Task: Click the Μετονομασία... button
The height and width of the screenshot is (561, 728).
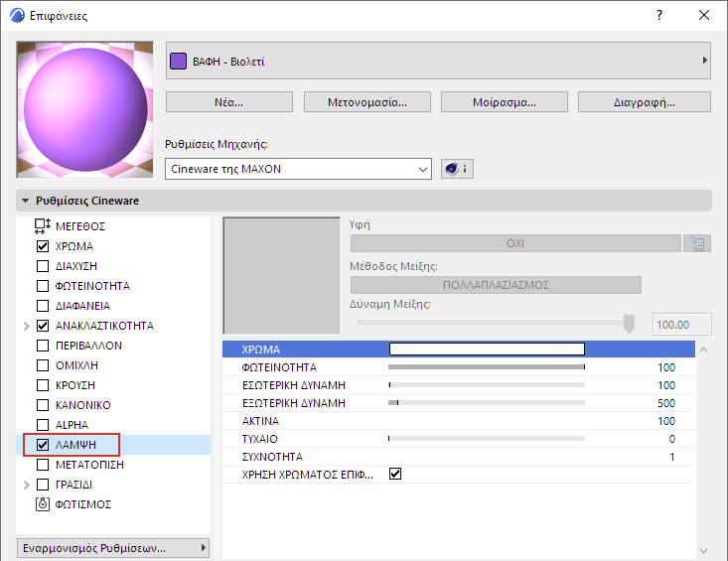Action: point(367,102)
